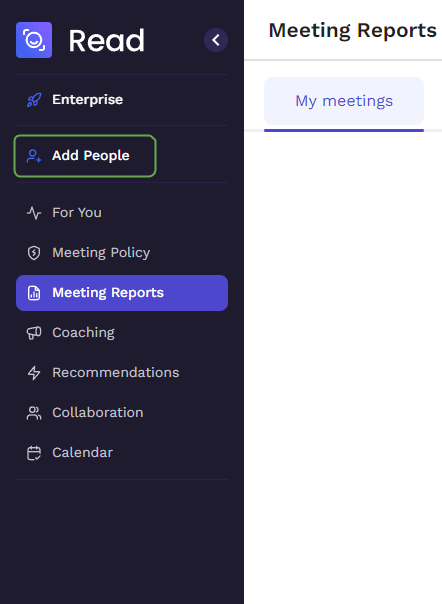Click the Coaching megaphone icon
The height and width of the screenshot is (604, 442).
(34, 333)
